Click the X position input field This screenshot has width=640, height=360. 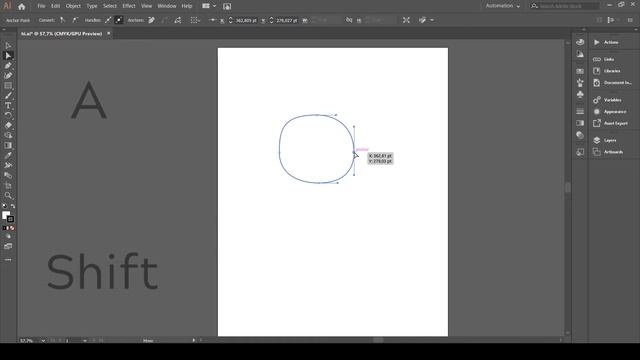pyautogui.click(x=246, y=20)
